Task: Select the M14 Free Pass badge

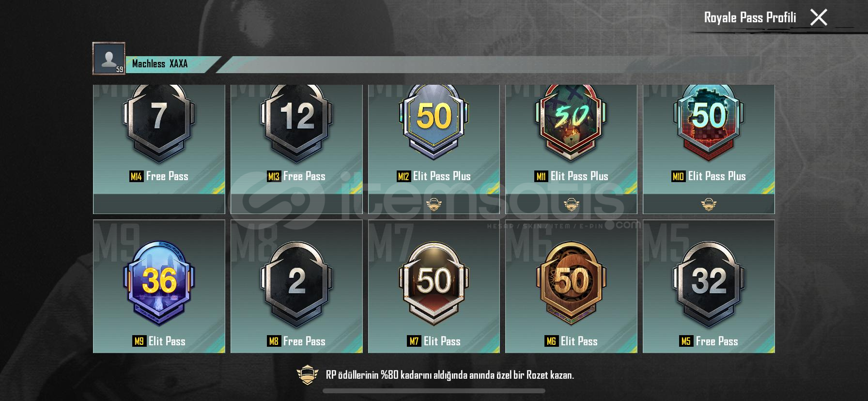Action: click(x=159, y=123)
